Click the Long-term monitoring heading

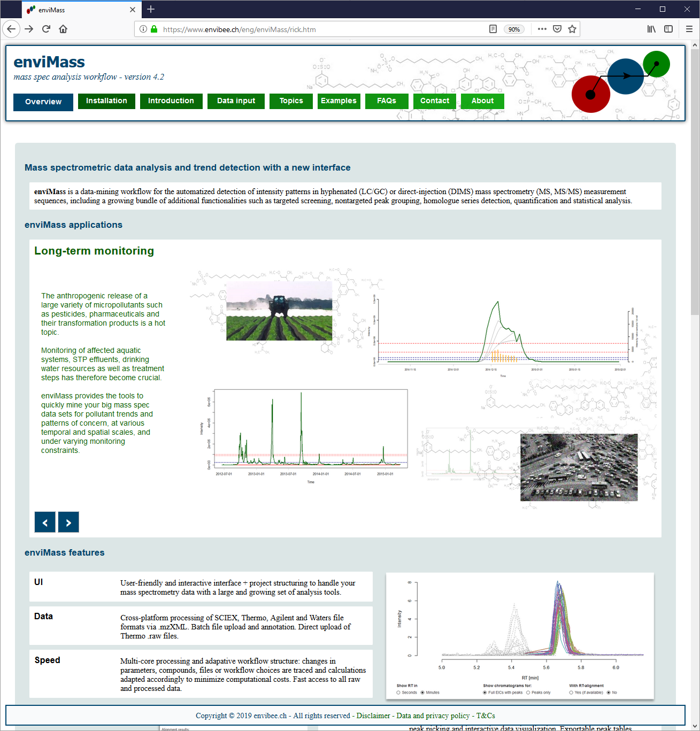coord(94,251)
